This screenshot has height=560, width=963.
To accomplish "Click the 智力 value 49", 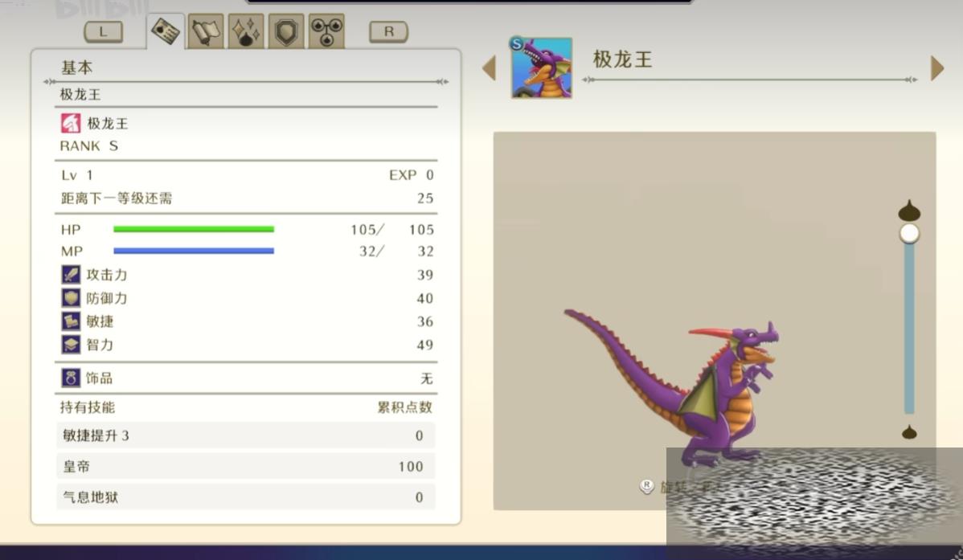I will [425, 345].
